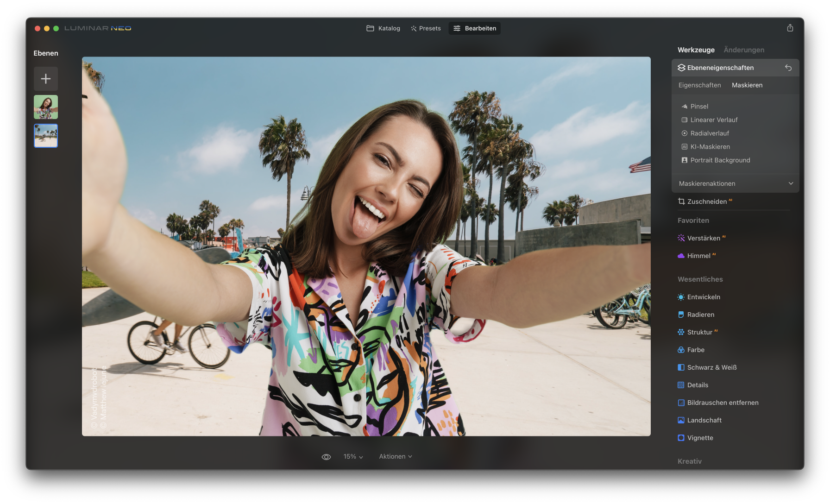This screenshot has height=504, width=830.
Task: Choose Linearer Verlauf mask tool
Action: [x=713, y=120]
